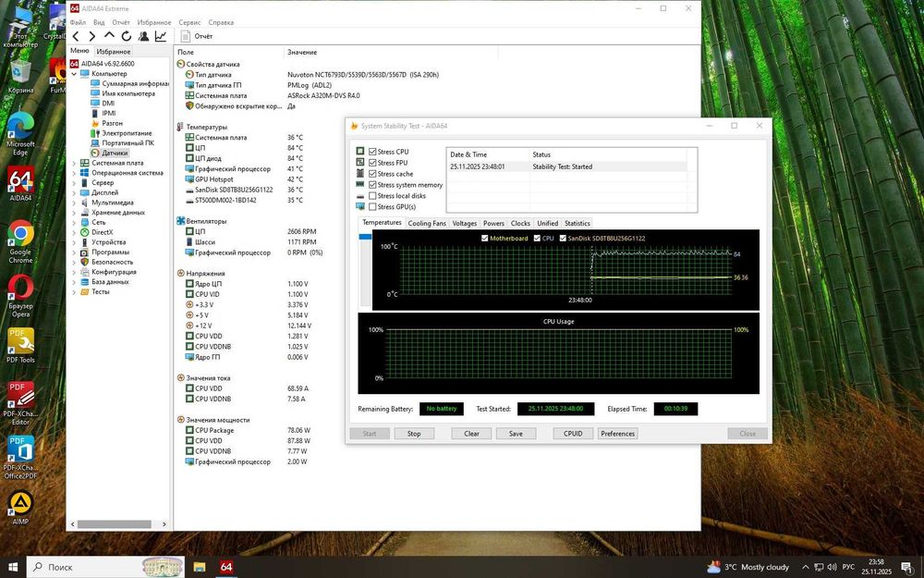Click the Forward arrow in AIDA64 toolbar
Image resolution: width=924 pixels, height=578 pixels.
pos(91,37)
